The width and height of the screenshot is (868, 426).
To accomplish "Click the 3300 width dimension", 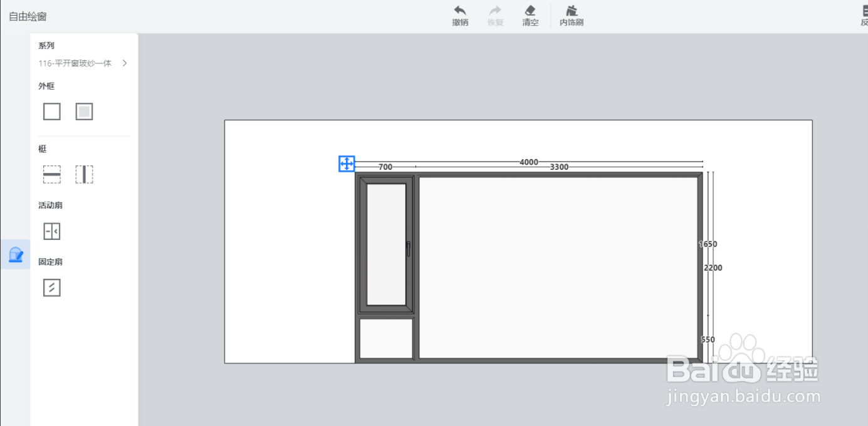I will (x=559, y=167).
